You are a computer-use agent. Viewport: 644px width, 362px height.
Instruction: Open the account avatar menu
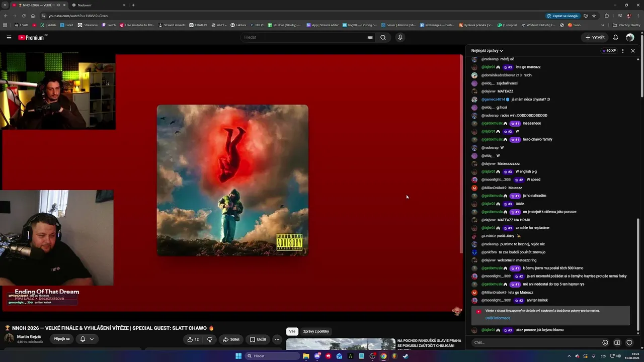(630, 37)
